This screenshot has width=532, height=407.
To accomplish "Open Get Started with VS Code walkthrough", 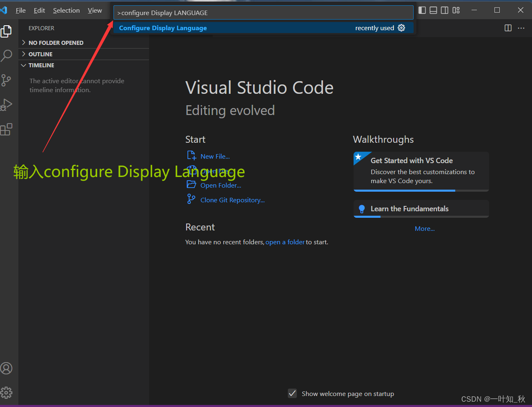I will pos(421,172).
